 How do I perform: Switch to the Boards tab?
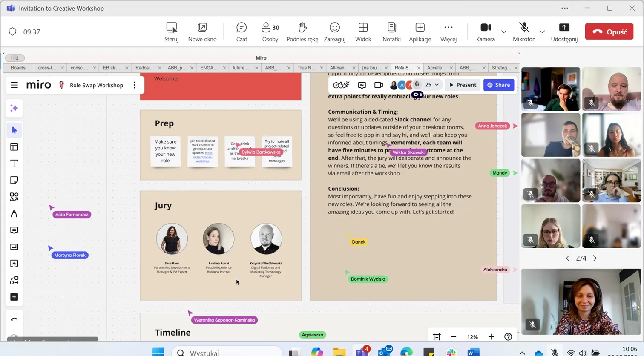18,68
